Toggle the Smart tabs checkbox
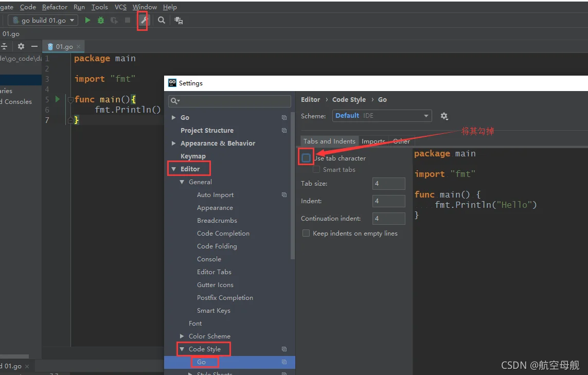This screenshot has height=375, width=588. tap(316, 170)
